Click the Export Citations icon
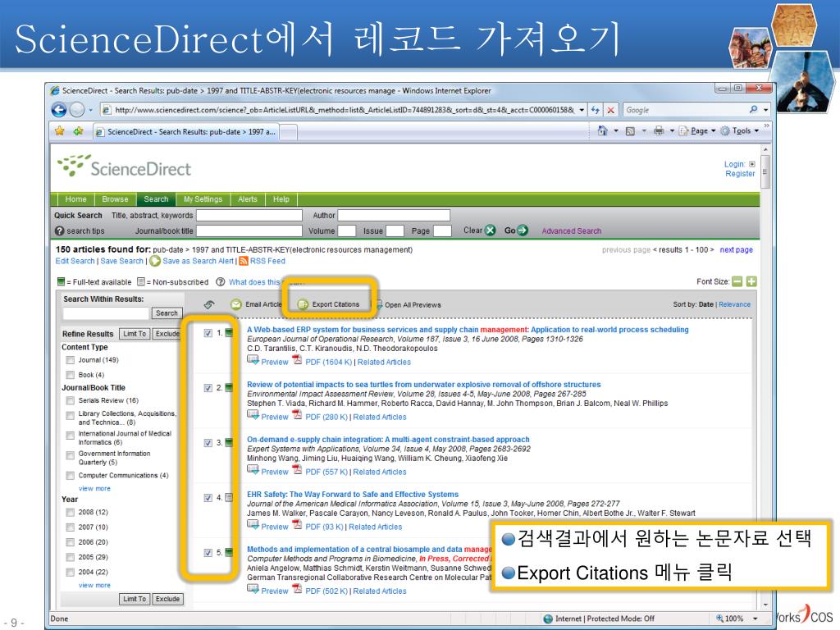Screen dimensions: 840x630 tap(303, 304)
